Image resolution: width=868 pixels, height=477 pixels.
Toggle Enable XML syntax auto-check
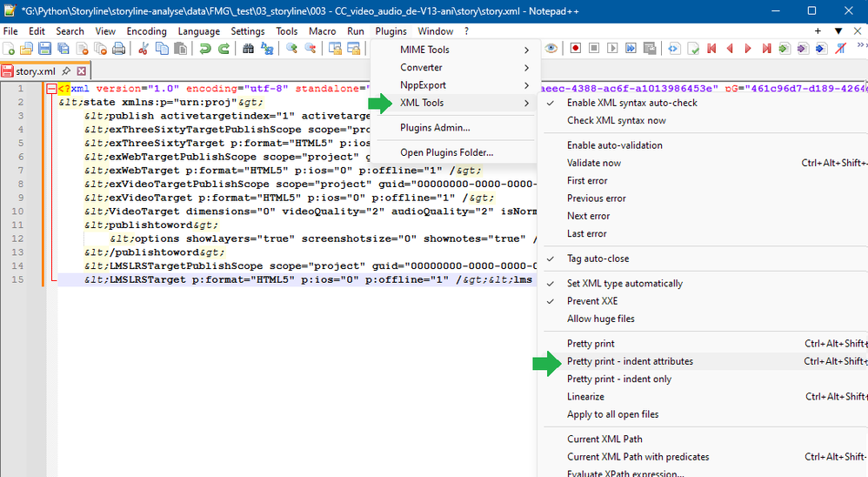click(x=631, y=103)
